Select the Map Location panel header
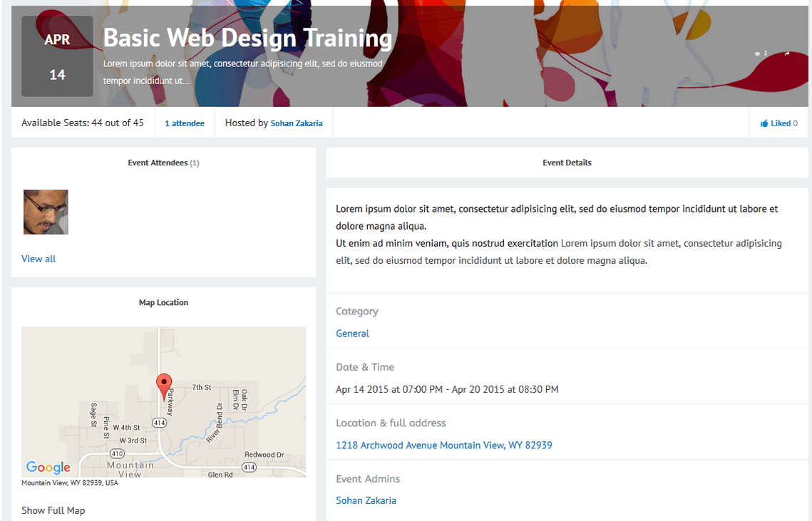 pyautogui.click(x=163, y=302)
